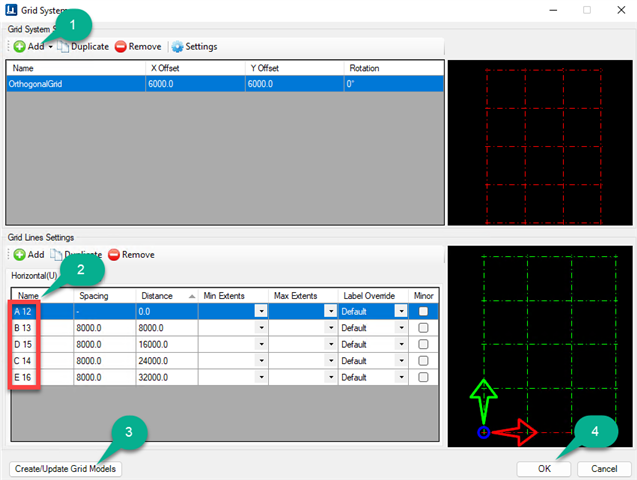637x480 pixels.
Task: Click Duplicate in the Grid System toolbar
Action: 83,46
